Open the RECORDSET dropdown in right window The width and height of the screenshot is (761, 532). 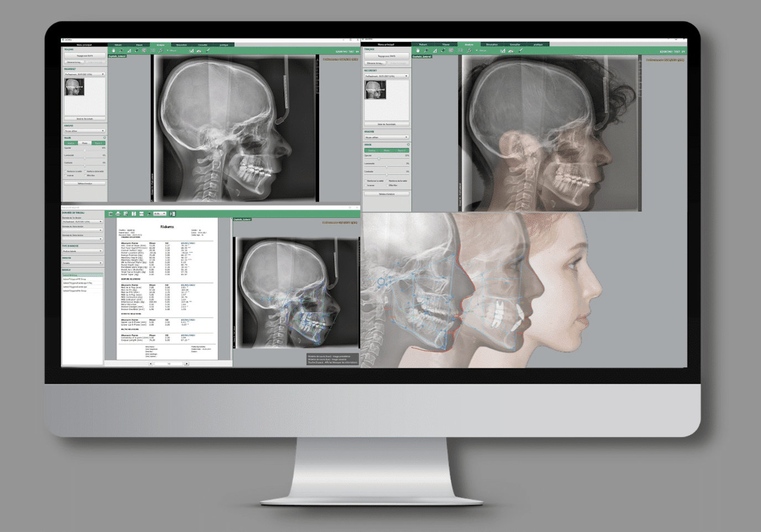point(387,76)
